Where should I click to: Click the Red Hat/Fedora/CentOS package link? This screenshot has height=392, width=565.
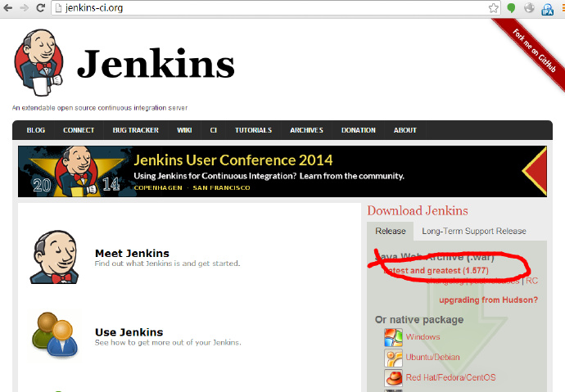coord(451,377)
